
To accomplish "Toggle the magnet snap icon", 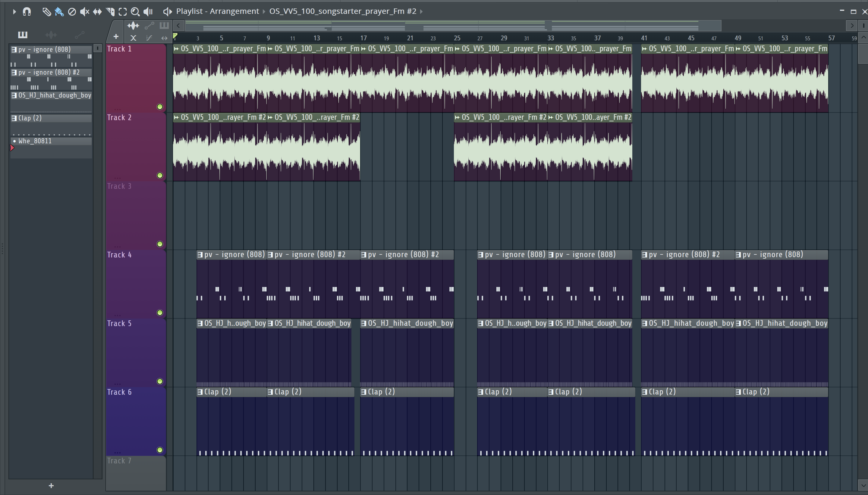I will (x=27, y=11).
